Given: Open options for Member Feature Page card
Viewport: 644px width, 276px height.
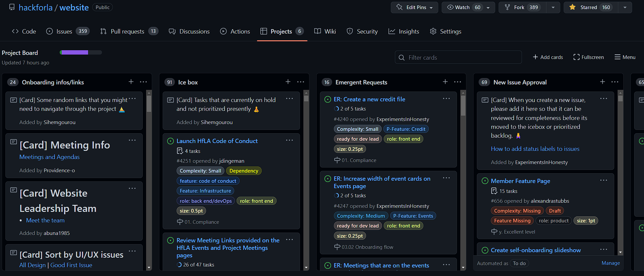Looking at the screenshot, I should pyautogui.click(x=604, y=180).
